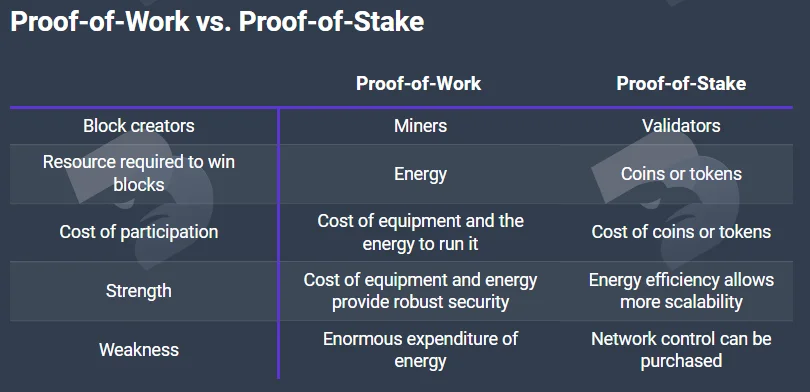Click the robust security cell text
The width and height of the screenshot is (810, 392).
tap(420, 291)
